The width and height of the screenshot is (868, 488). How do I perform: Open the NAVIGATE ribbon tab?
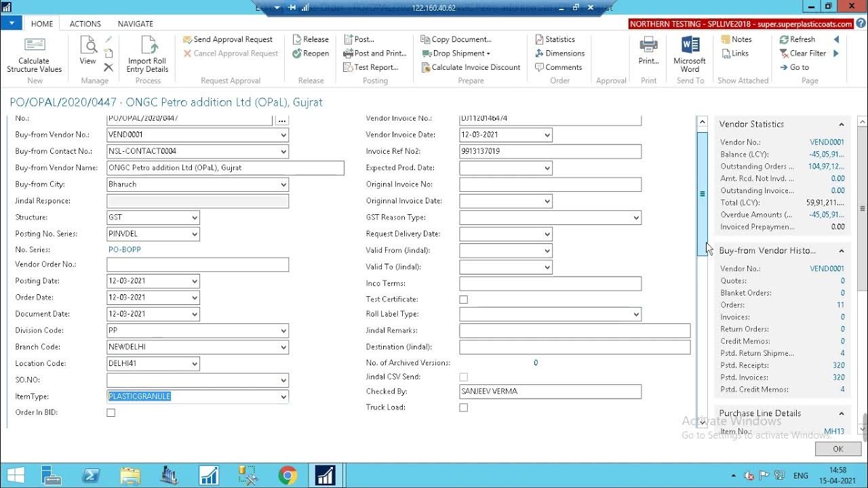(136, 24)
